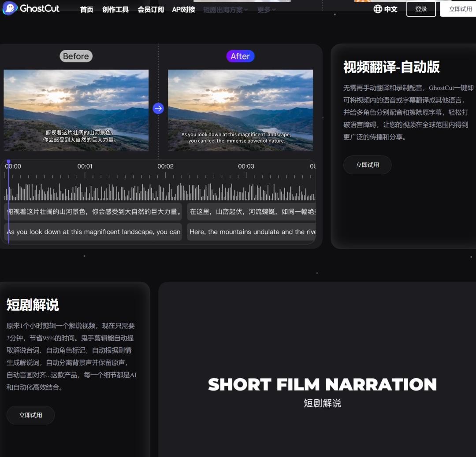Click the 登录 login button
Image resolution: width=476 pixels, height=457 pixels.
(421, 9)
